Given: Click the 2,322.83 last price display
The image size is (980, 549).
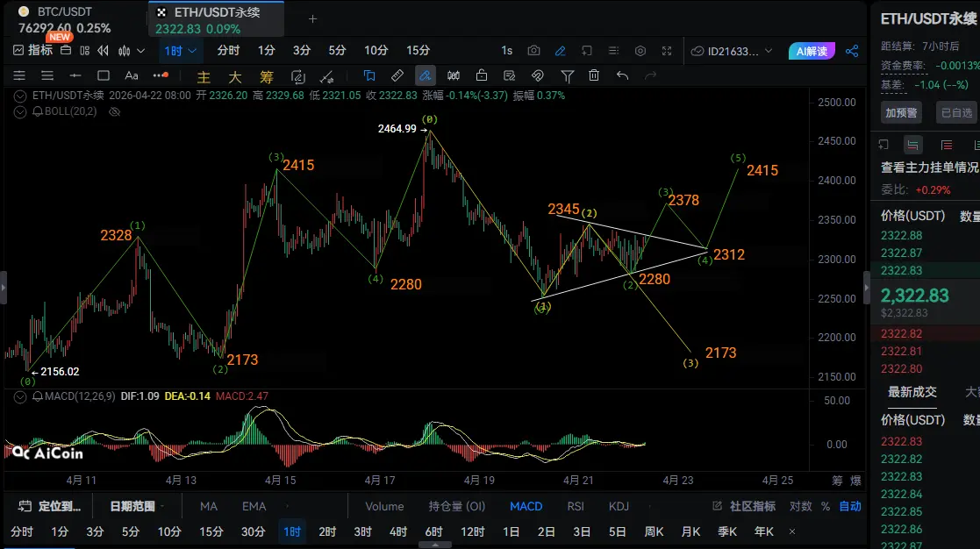Looking at the screenshot, I should 914,296.
